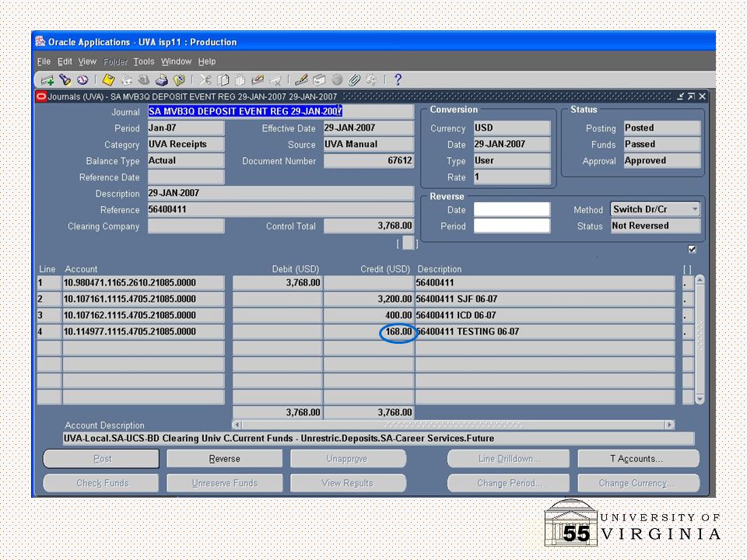Viewport: 747px width, 560px height.
Task: Open the View menu
Action: (x=87, y=61)
